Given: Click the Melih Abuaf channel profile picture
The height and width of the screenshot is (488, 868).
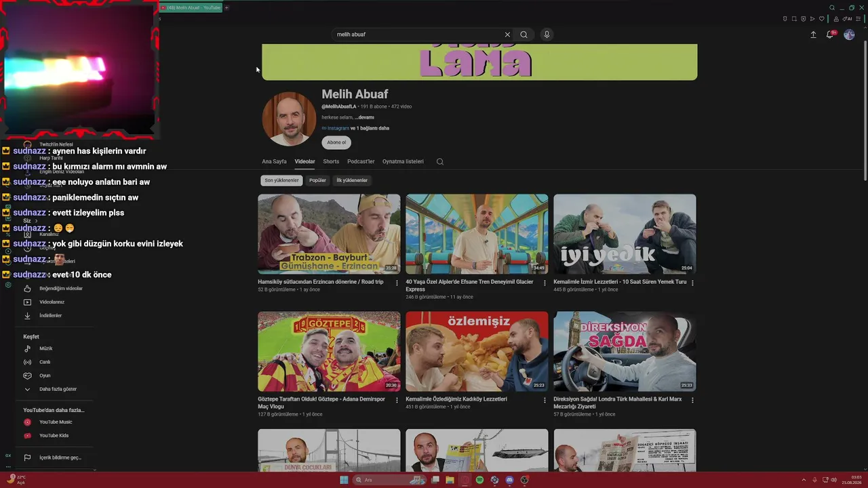Looking at the screenshot, I should click(289, 119).
